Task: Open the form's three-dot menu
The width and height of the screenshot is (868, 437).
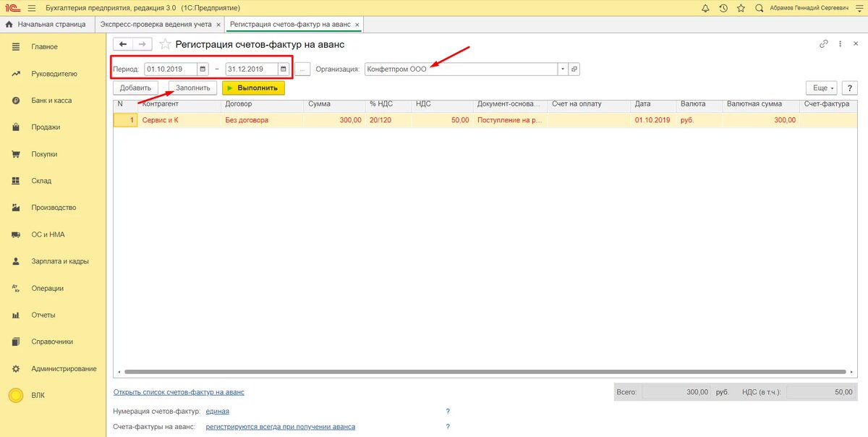Action: (839, 43)
